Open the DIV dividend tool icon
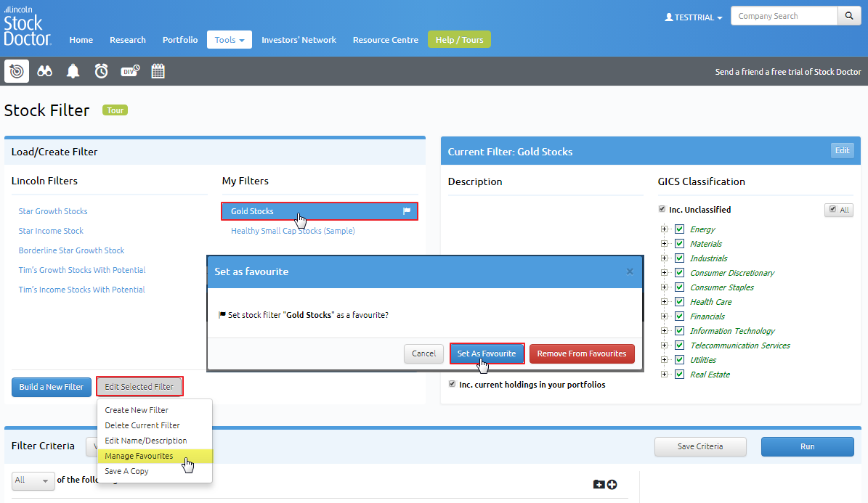This screenshot has height=503, width=868. (x=130, y=71)
